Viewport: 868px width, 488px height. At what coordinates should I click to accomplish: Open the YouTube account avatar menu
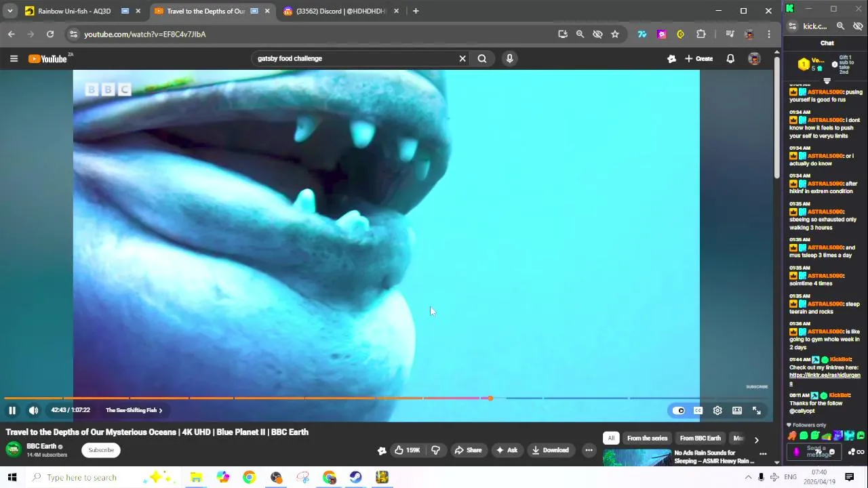tap(754, 59)
